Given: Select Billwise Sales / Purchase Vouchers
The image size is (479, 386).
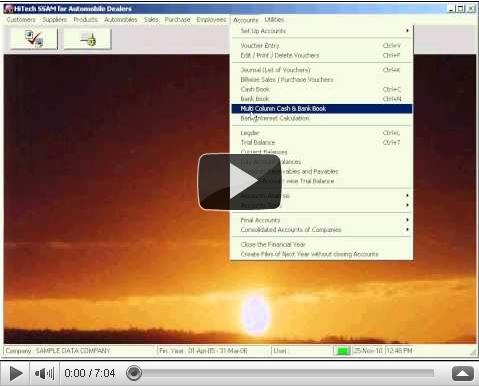Looking at the screenshot, I should click(322, 80).
